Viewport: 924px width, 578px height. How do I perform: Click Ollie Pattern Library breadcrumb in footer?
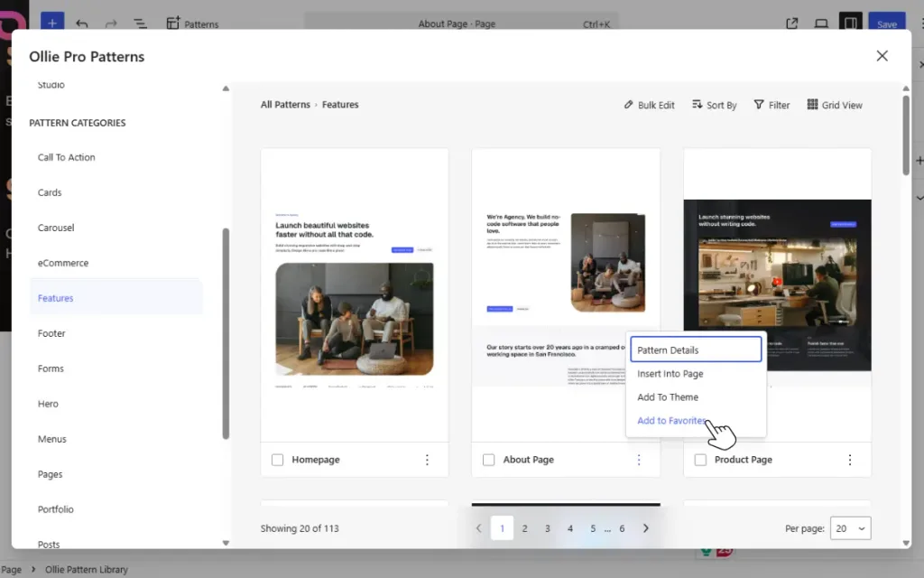pyautogui.click(x=86, y=570)
